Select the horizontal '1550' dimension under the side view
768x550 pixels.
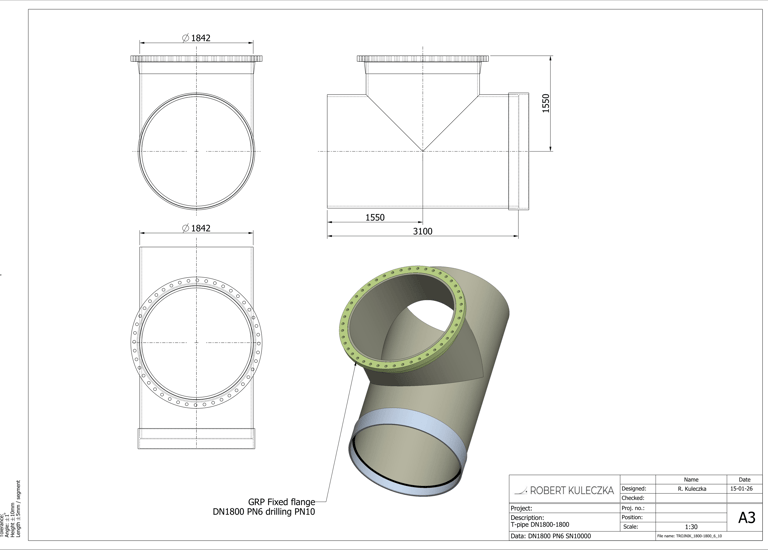coord(375,217)
